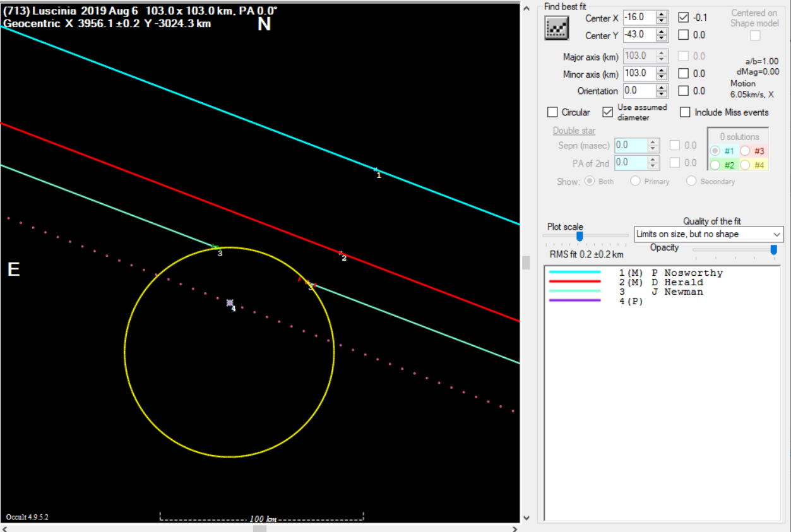The height and width of the screenshot is (532, 791).
Task: Click the plot's horizontal scrollbar thumb
Action: (260, 528)
